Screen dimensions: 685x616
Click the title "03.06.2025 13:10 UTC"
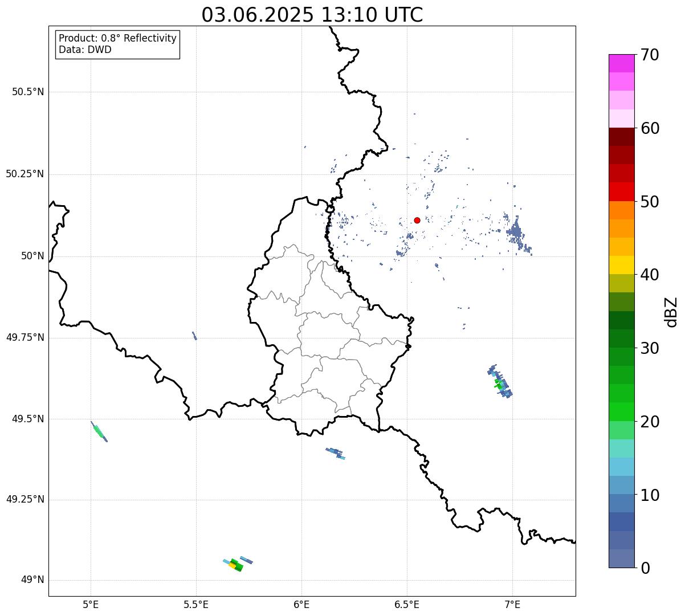coord(312,15)
